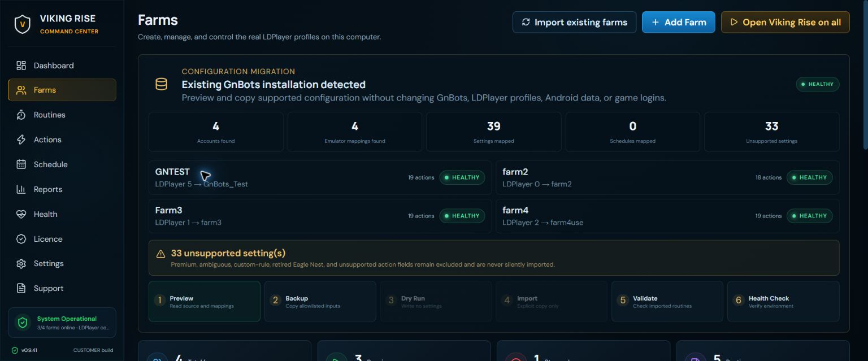Open the Dashboard page
The width and height of the screenshot is (868, 361).
pos(62,66)
